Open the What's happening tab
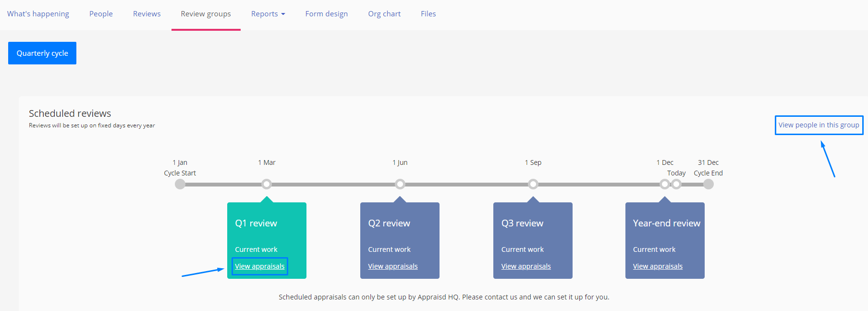Viewport: 868px width, 311px height. click(x=38, y=14)
